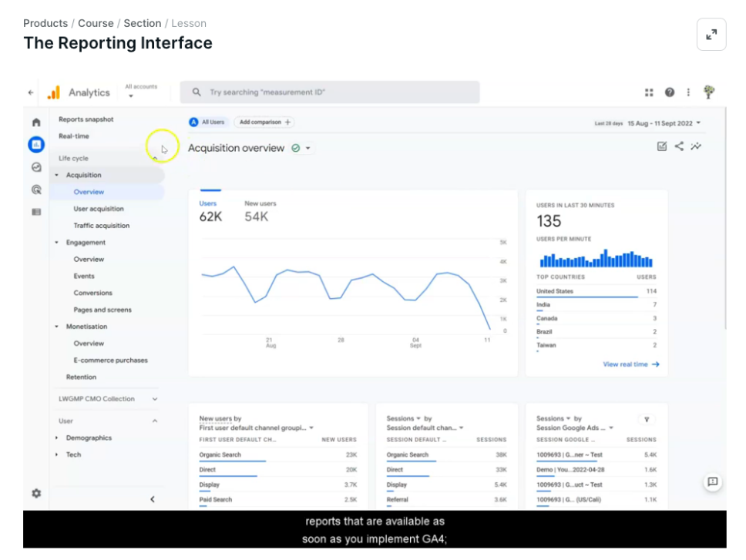Image resolution: width=746 pixels, height=560 pixels.
Task: Click the Admin settings gear icon
Action: point(35,493)
